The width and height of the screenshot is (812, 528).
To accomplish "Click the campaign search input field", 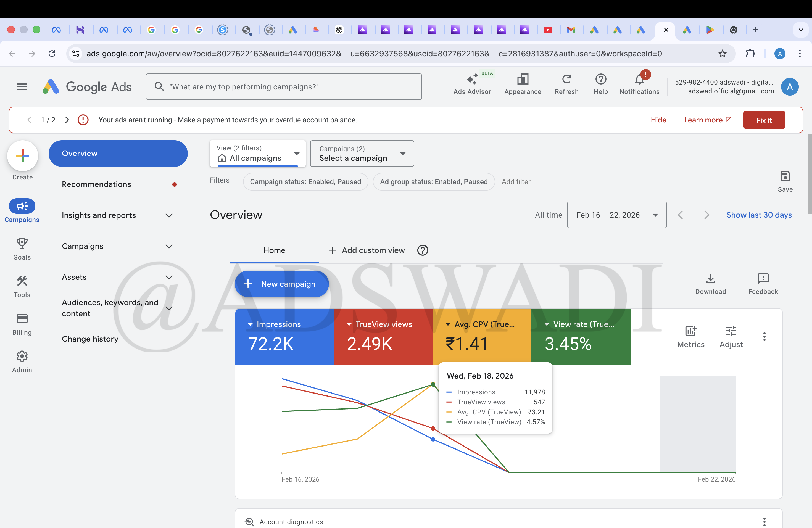I will point(284,87).
